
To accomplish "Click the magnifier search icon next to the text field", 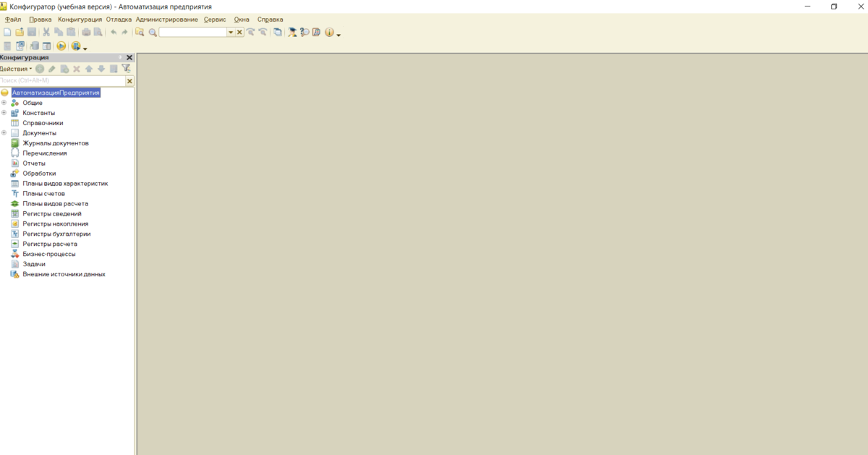I will [x=153, y=33].
